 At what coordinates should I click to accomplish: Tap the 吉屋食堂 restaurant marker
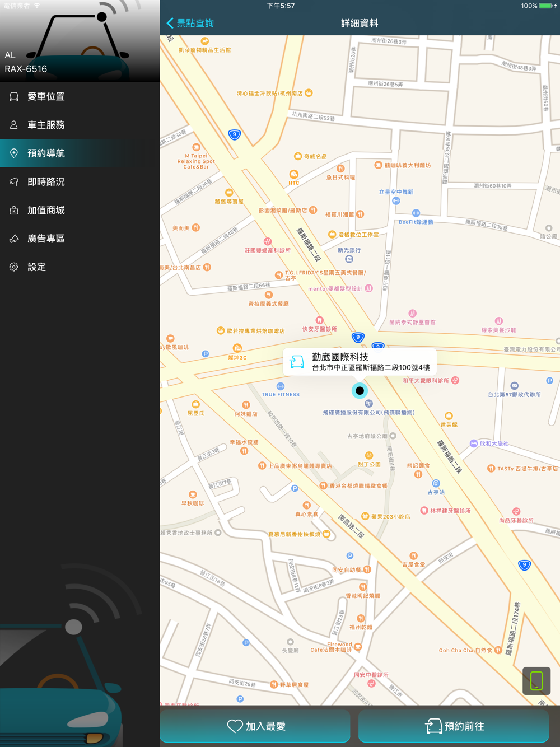413,555
